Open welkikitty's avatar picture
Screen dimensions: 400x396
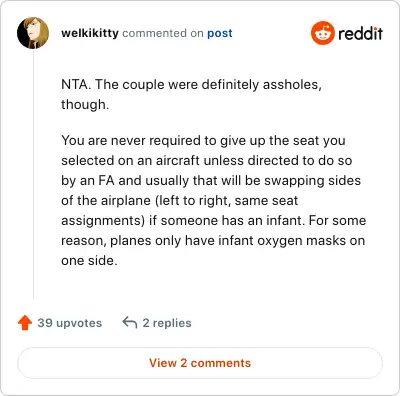(33, 33)
